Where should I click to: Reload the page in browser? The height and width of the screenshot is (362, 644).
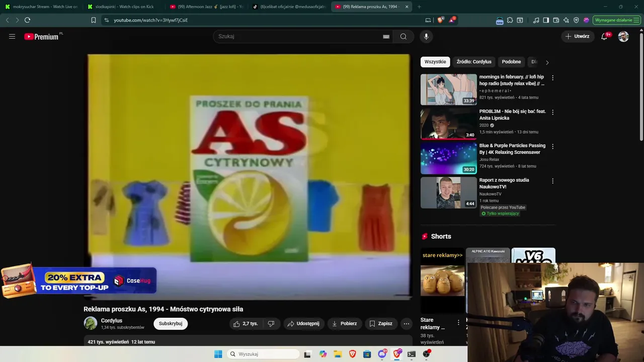[x=27, y=20]
